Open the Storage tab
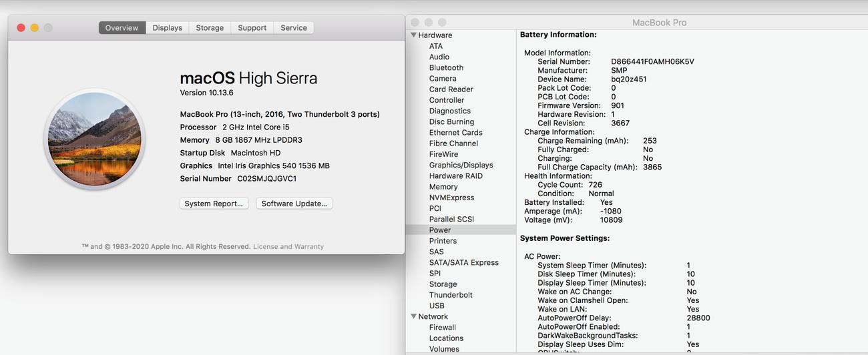868x355 pixels. point(210,27)
